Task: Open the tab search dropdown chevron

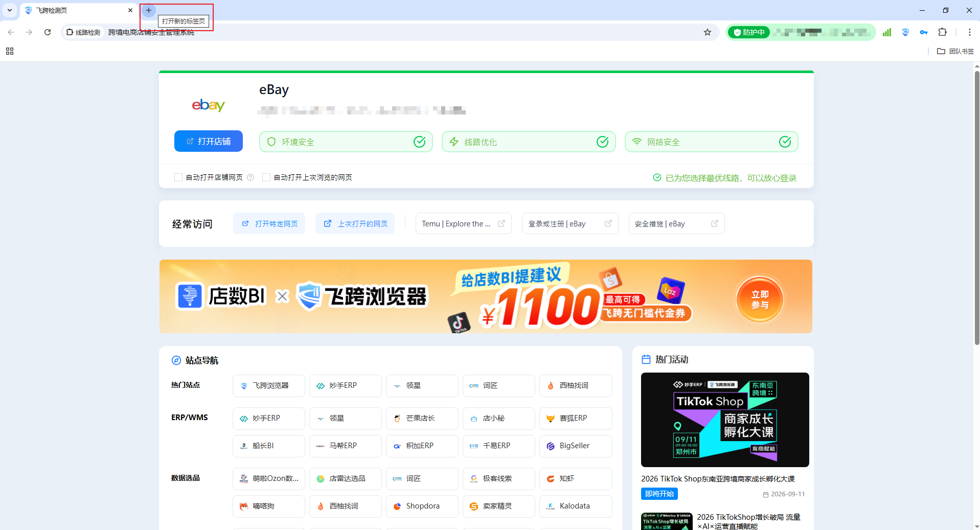Action: [10, 10]
